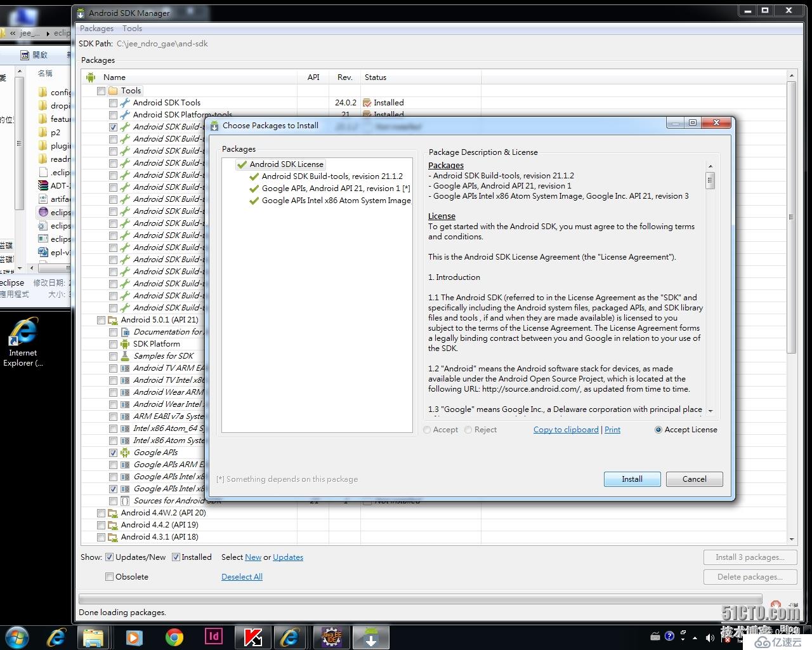Image resolution: width=812 pixels, height=650 pixels.
Task: Open the Packages menu
Action: tap(96, 29)
